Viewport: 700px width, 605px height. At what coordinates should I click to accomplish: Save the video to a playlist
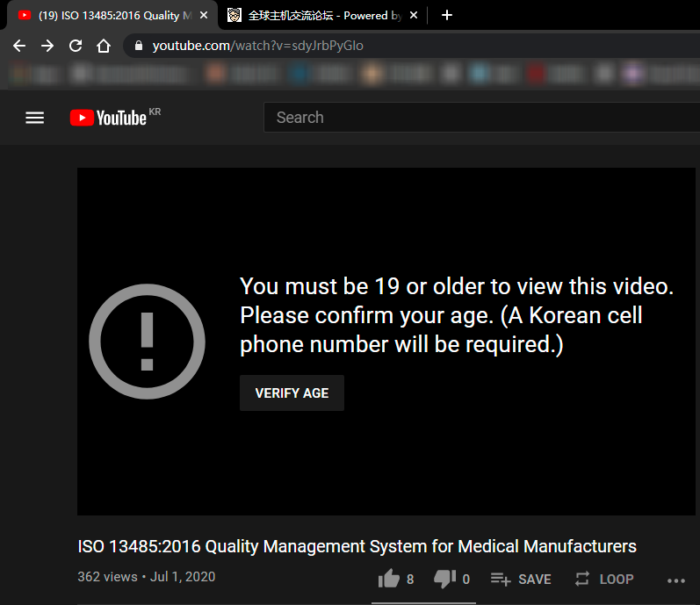click(521, 580)
